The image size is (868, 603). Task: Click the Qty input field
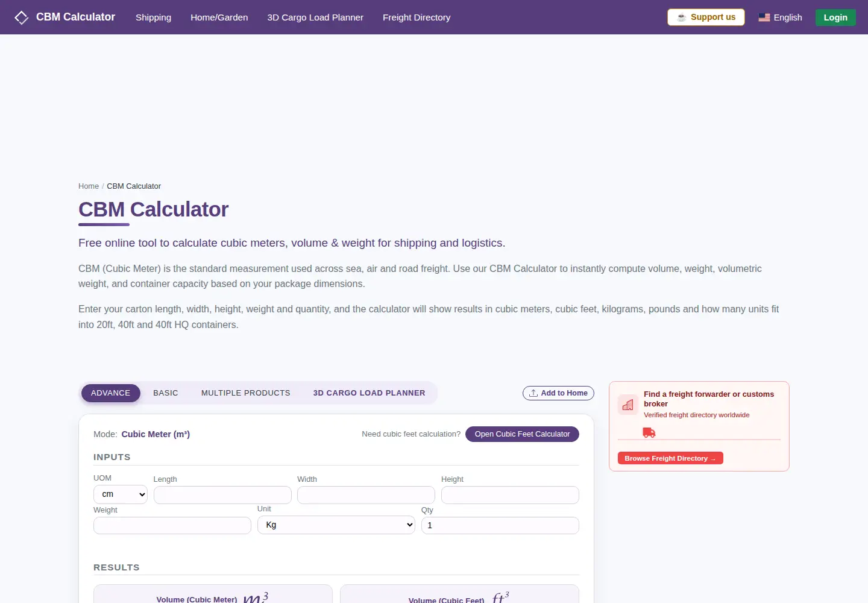click(500, 526)
